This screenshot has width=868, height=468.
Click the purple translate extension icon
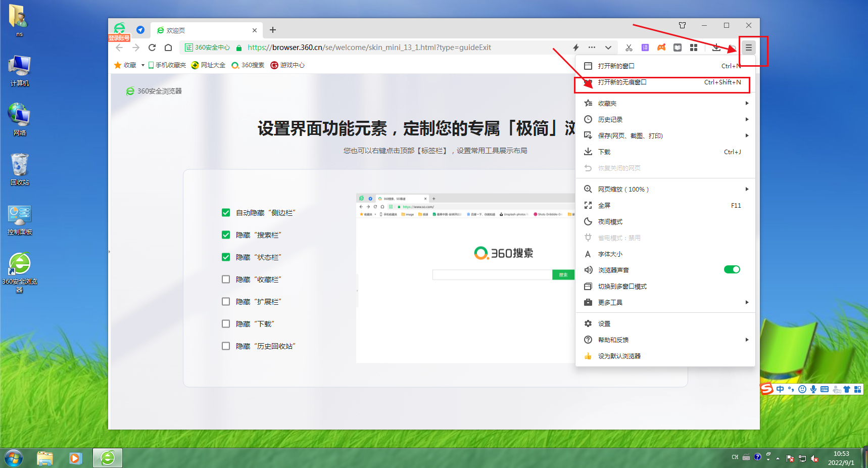(645, 48)
